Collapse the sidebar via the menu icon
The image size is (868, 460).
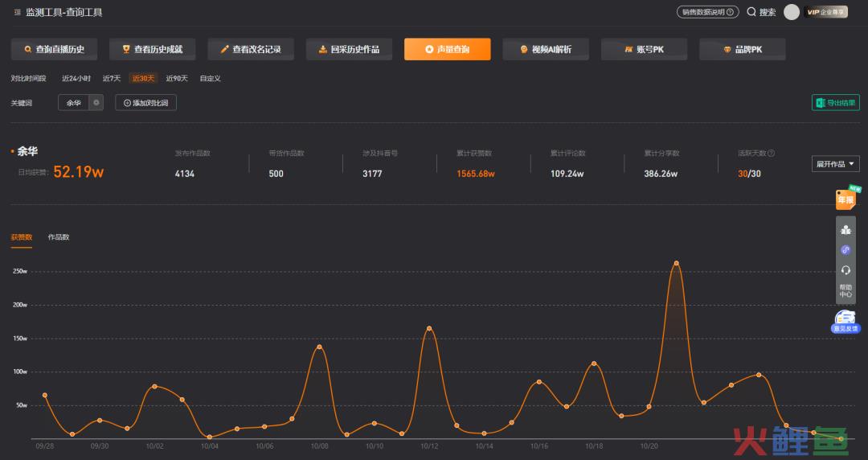click(x=17, y=12)
